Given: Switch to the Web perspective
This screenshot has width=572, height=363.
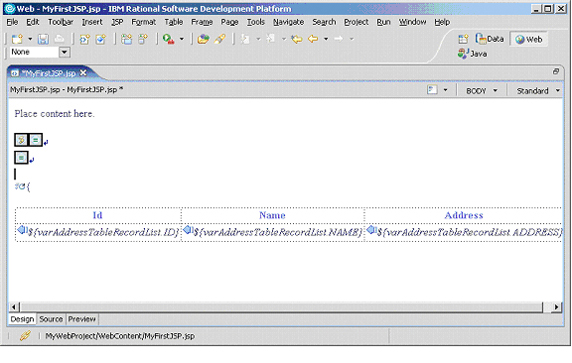Looking at the screenshot, I should (x=529, y=39).
